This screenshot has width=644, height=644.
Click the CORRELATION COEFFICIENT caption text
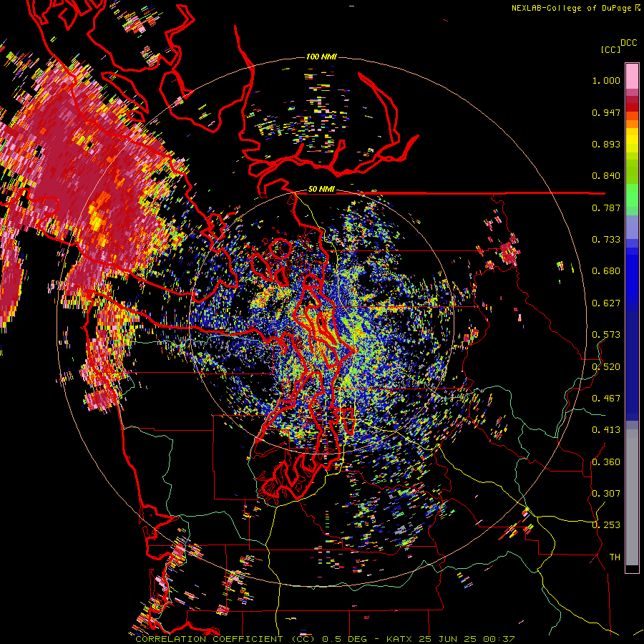209,639
